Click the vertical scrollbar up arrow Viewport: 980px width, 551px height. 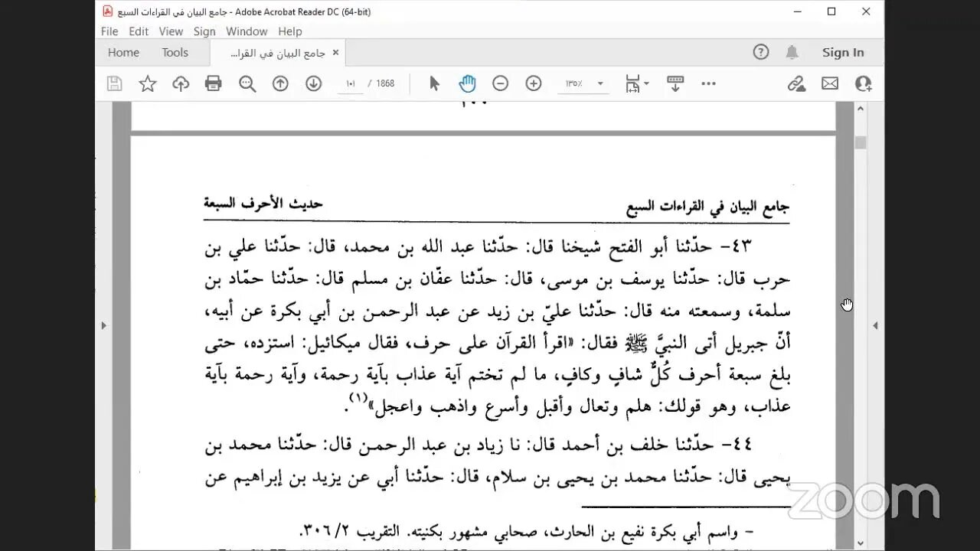861,109
